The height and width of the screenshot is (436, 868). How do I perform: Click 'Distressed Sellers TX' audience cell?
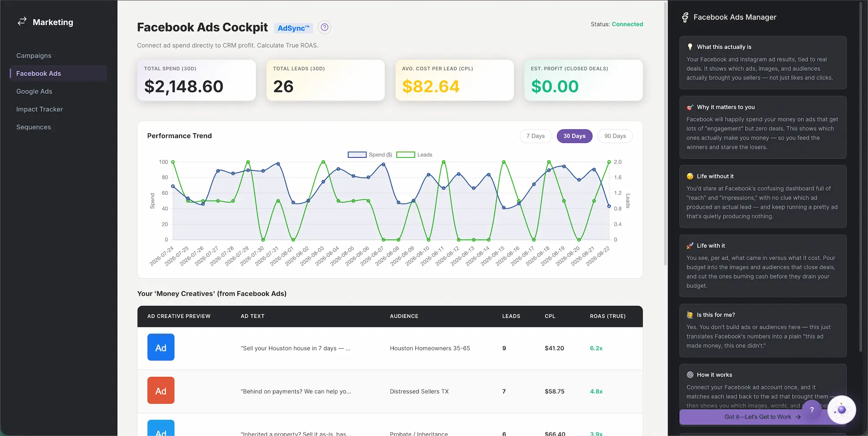[x=419, y=391]
